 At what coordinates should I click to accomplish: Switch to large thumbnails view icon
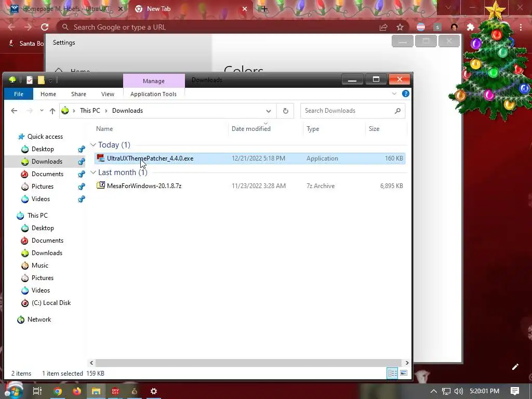tap(403, 373)
